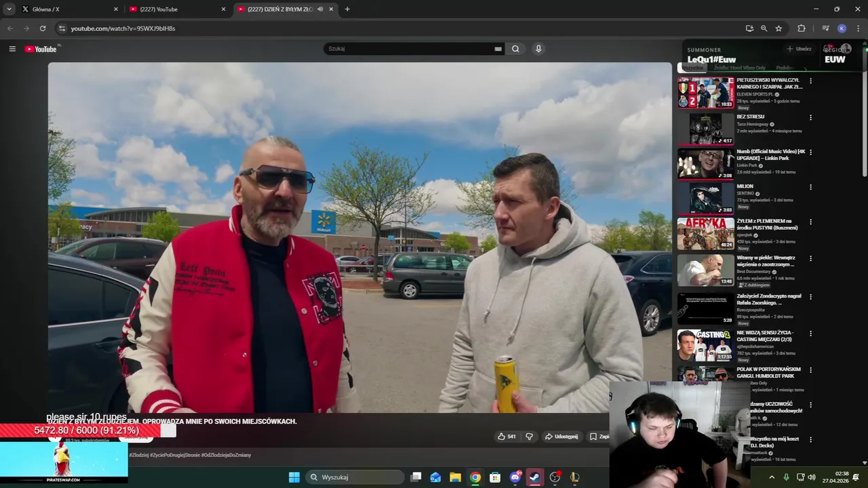Go to YouTube home via logo
The width and height of the screenshot is (868, 488).
41,49
